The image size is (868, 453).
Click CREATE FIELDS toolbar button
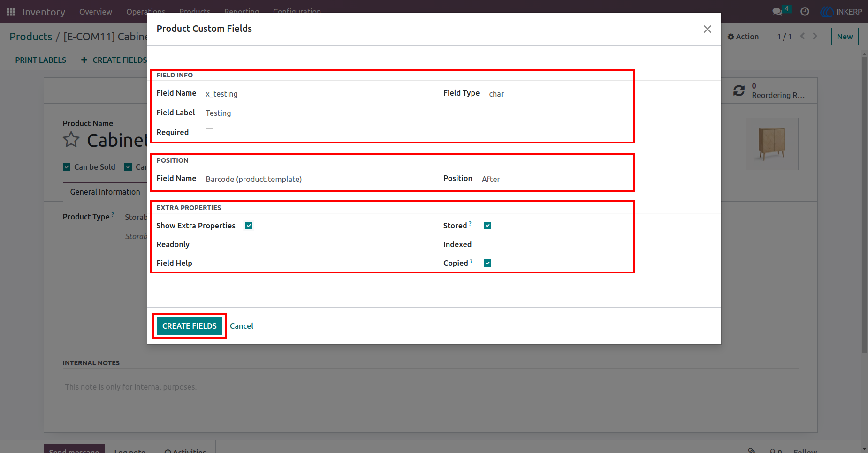[x=114, y=60]
